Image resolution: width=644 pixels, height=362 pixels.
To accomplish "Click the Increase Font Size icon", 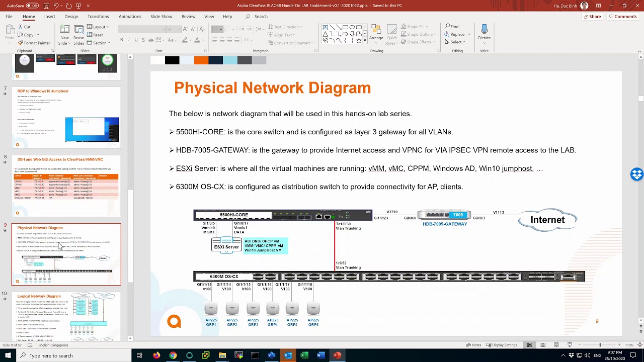I will [x=186, y=29].
